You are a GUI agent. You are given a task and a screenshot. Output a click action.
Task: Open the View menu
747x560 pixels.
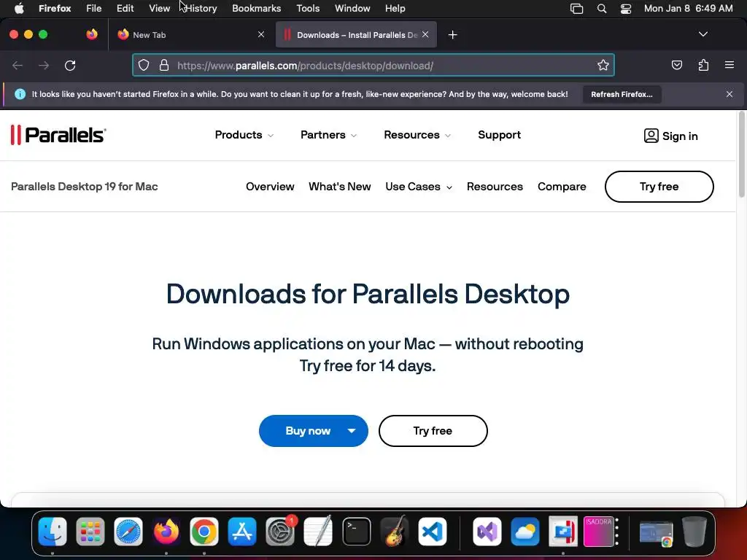(159, 9)
